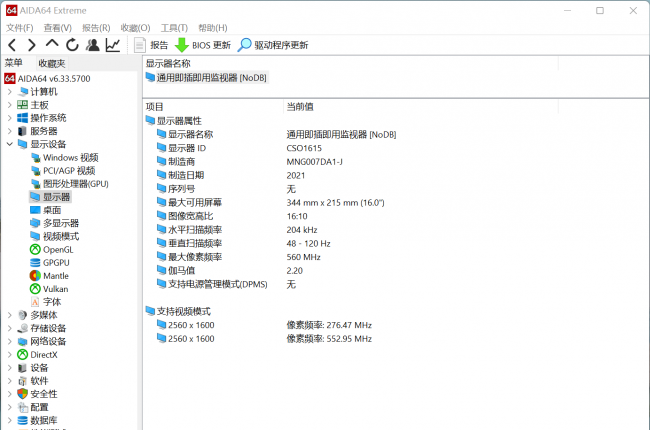Click the 多媒体 speaker icon

pyautogui.click(x=22, y=315)
